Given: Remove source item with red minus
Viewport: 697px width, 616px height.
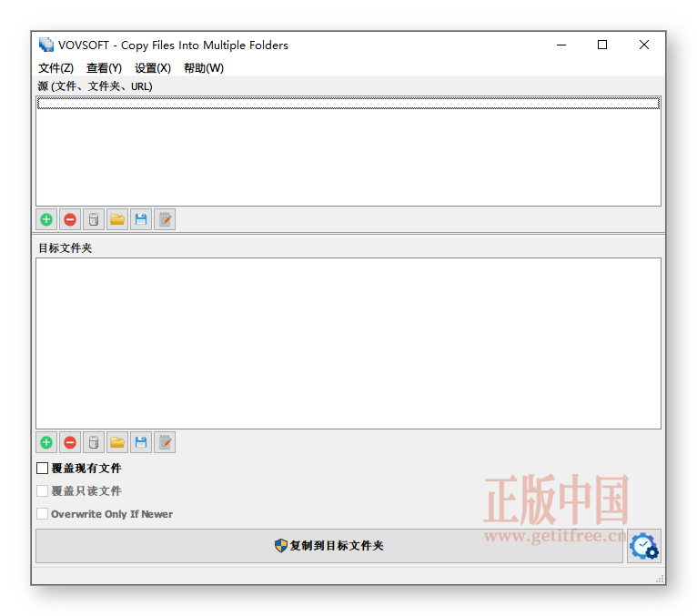Looking at the screenshot, I should pyautogui.click(x=70, y=219).
